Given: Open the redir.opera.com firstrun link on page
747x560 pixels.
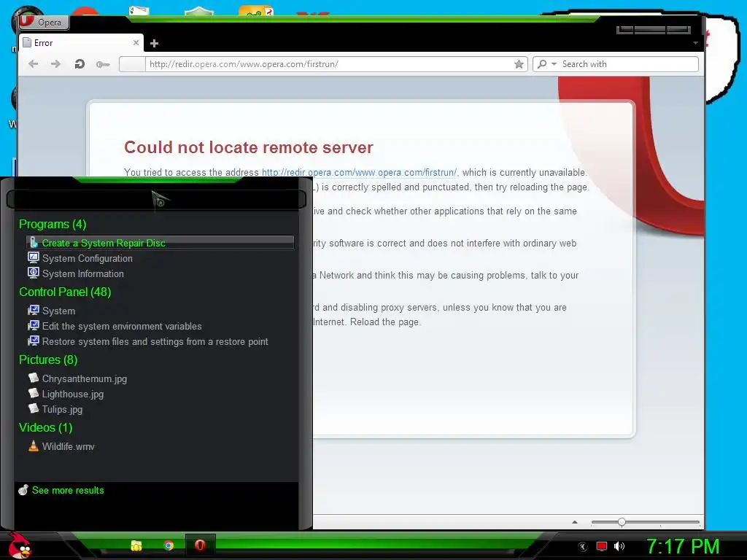Looking at the screenshot, I should pyautogui.click(x=359, y=172).
